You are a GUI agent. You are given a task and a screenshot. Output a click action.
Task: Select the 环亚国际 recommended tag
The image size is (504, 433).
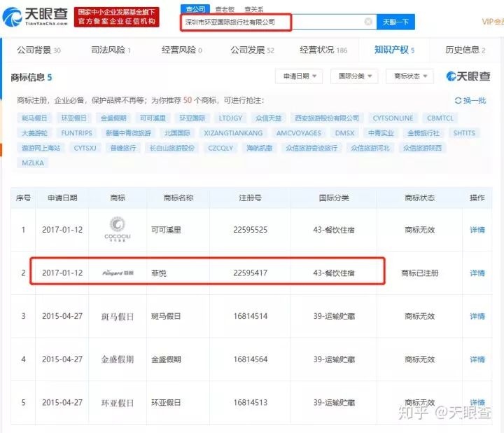pos(192,118)
